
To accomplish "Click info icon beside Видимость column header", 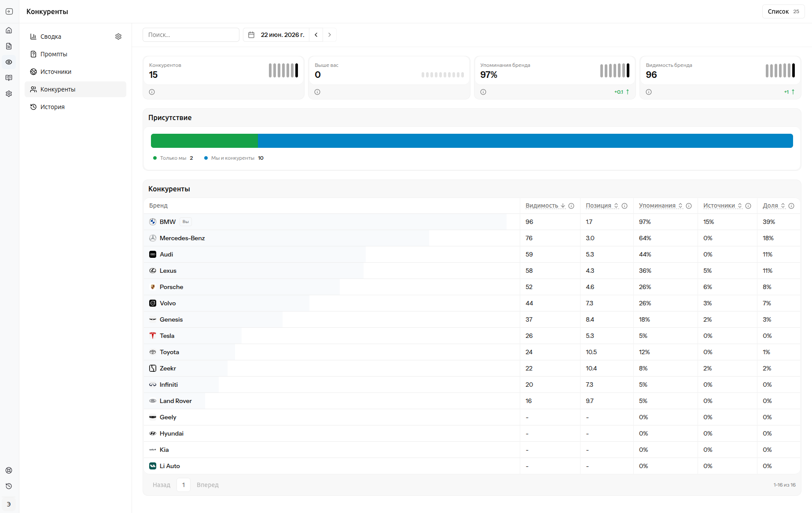I will 571,206.
